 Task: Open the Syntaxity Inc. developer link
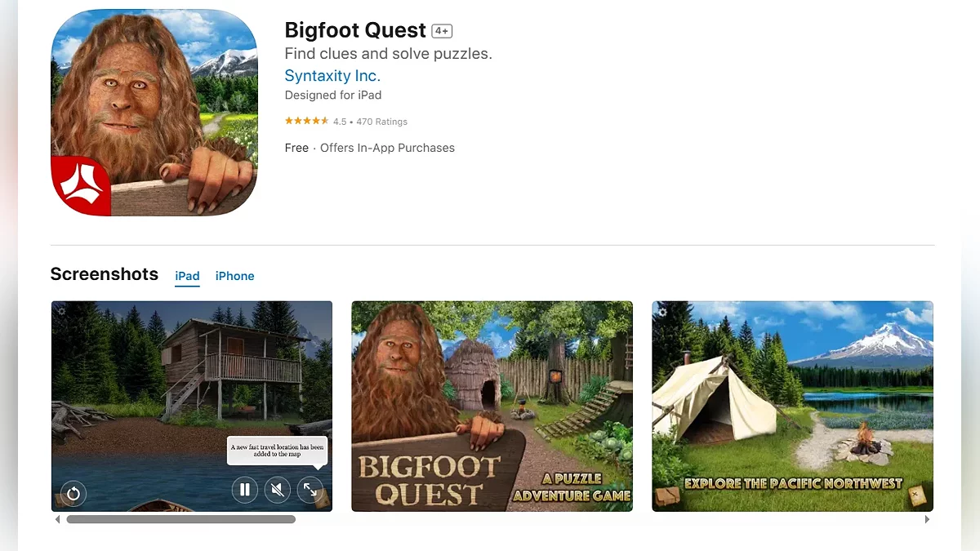332,76
